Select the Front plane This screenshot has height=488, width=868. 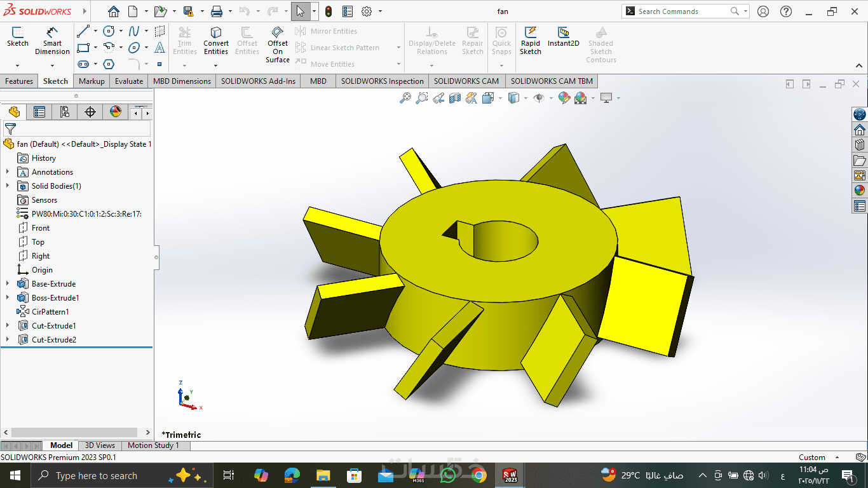(41, 228)
